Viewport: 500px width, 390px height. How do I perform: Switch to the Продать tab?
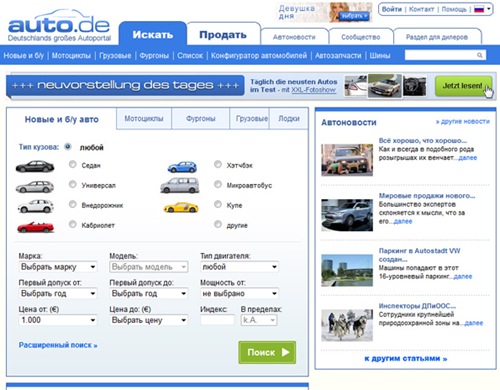(223, 34)
